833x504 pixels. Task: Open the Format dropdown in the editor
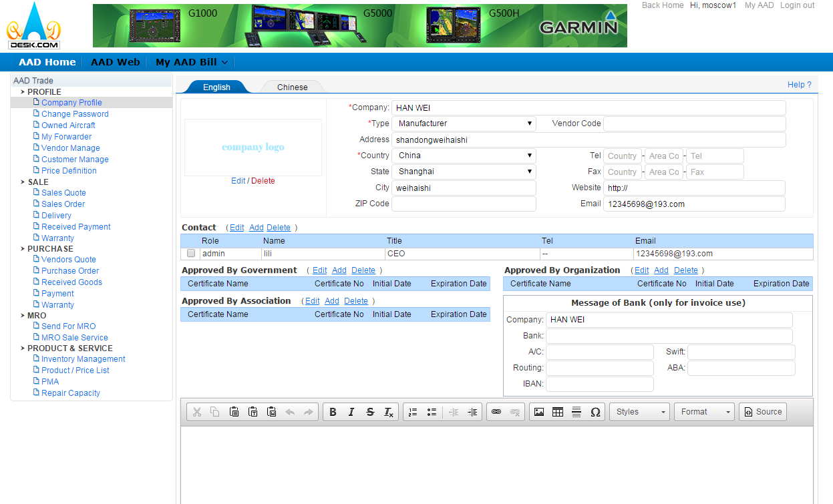click(x=704, y=412)
